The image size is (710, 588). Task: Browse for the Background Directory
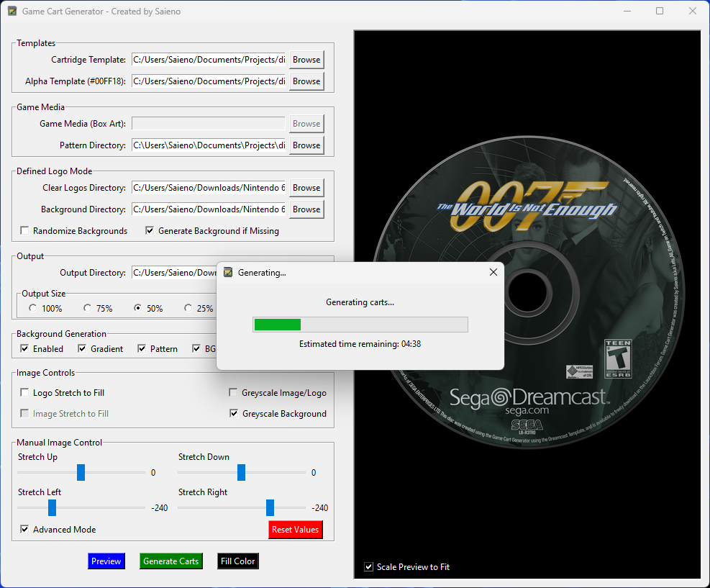pos(306,209)
